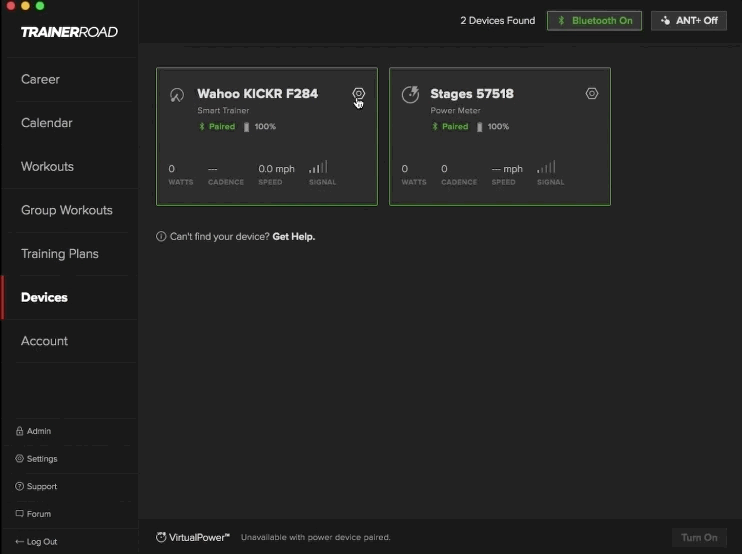The width and height of the screenshot is (742, 554).
Task: Click the info icon beside Can't find your device
Action: [x=161, y=237]
